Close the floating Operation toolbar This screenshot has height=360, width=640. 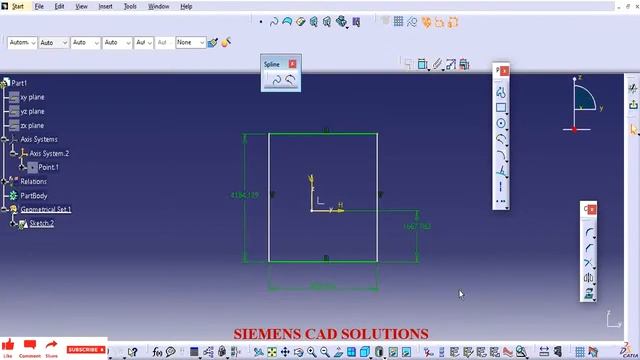tap(592, 209)
